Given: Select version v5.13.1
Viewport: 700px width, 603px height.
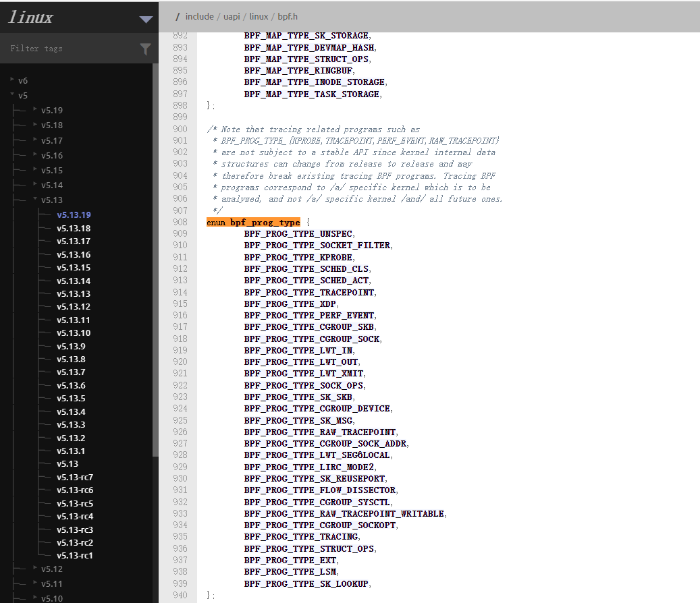Looking at the screenshot, I should pos(70,451).
